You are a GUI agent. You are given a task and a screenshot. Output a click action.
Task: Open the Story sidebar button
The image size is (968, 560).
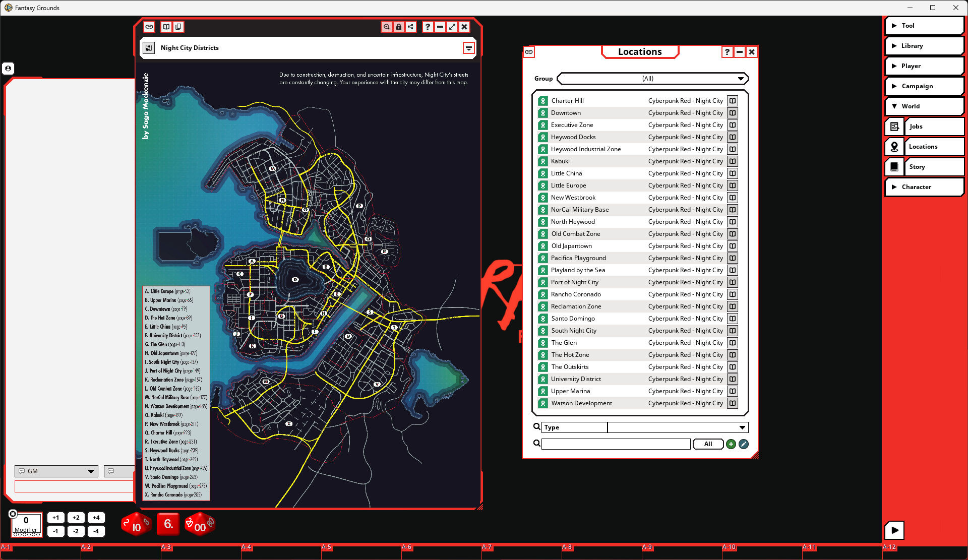(x=924, y=167)
